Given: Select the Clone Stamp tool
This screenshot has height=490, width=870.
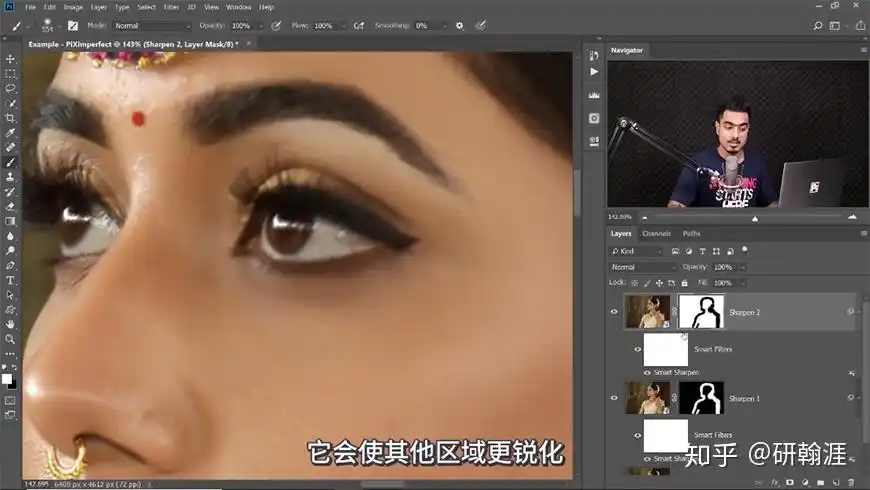Looking at the screenshot, I should point(10,177).
